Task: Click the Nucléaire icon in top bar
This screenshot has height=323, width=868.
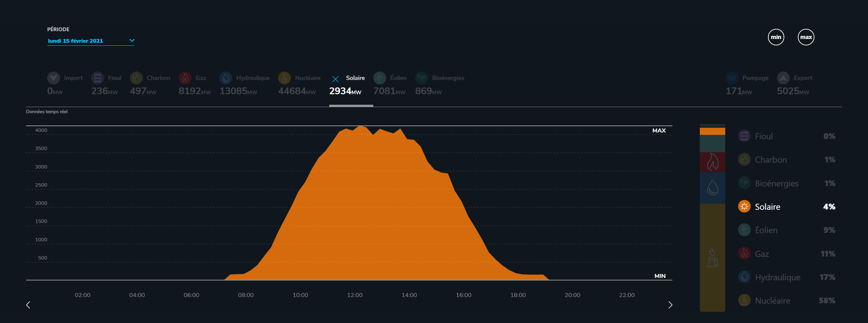Action: click(284, 78)
